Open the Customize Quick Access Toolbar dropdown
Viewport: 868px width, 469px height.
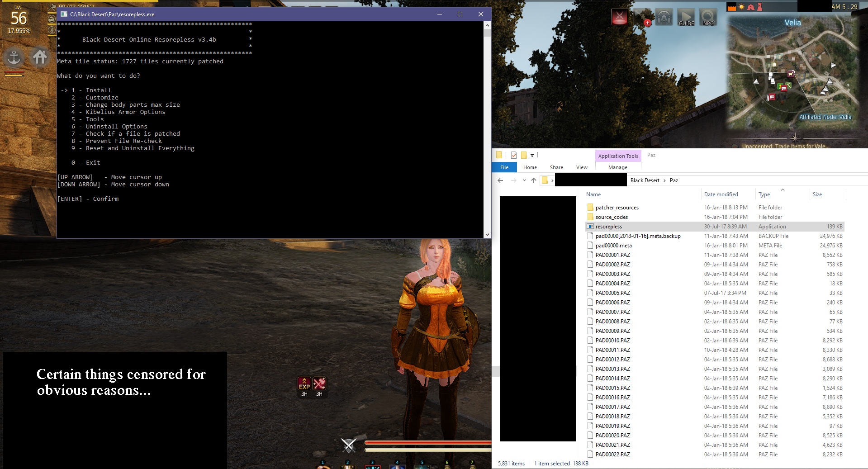pyautogui.click(x=532, y=156)
